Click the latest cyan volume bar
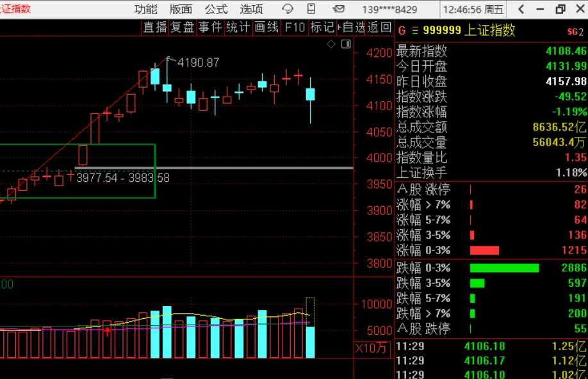The width and height of the screenshot is (588, 379). [311, 343]
